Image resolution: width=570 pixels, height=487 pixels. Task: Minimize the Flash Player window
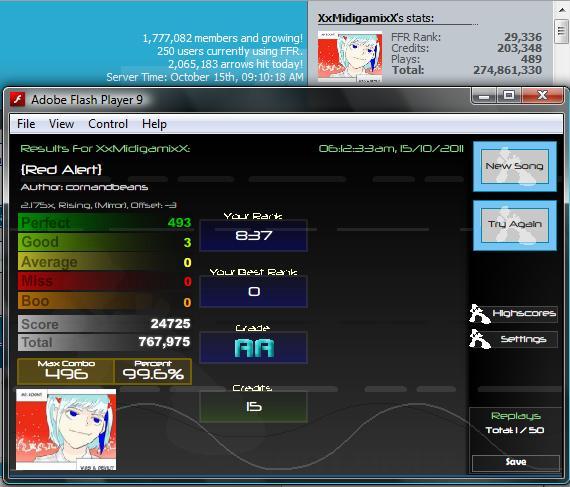[484, 96]
